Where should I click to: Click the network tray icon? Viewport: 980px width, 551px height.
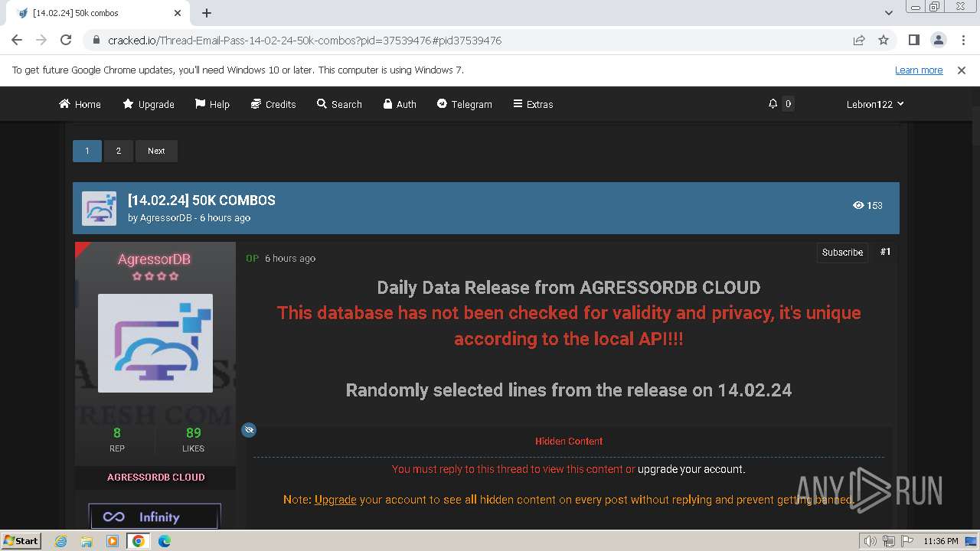pos(888,541)
